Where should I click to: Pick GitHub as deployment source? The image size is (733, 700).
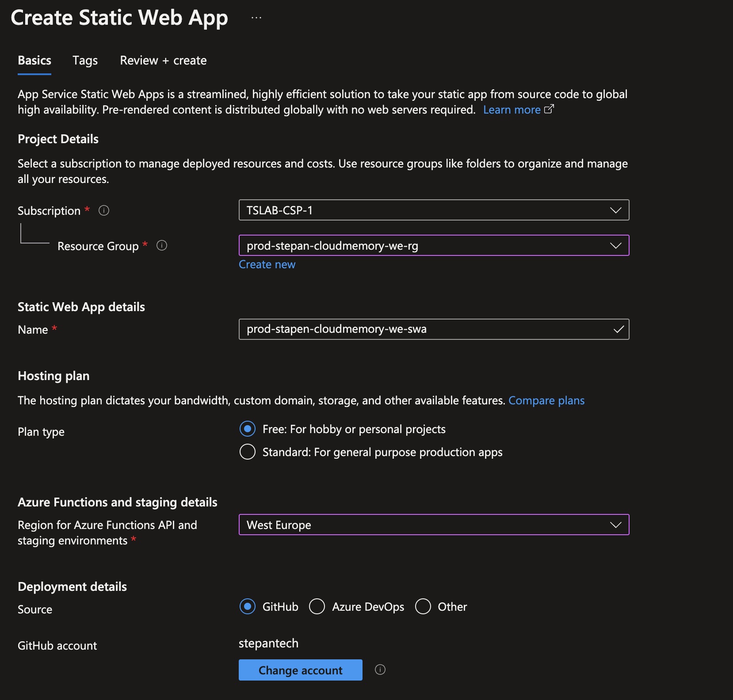coord(248,606)
